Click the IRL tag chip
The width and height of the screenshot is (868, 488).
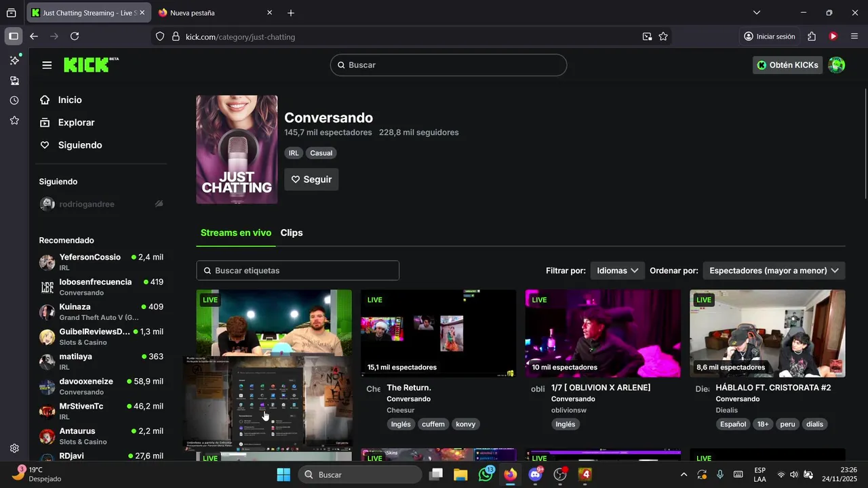pos(294,153)
